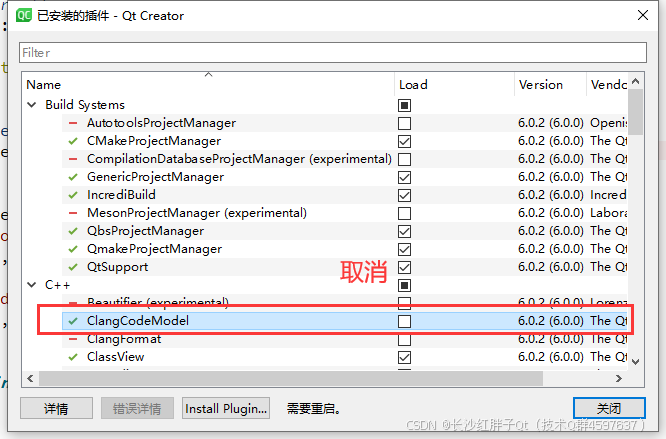This screenshot has width=666, height=439.
Task: Uncheck the QtSupport load checkbox
Action: click(x=404, y=267)
